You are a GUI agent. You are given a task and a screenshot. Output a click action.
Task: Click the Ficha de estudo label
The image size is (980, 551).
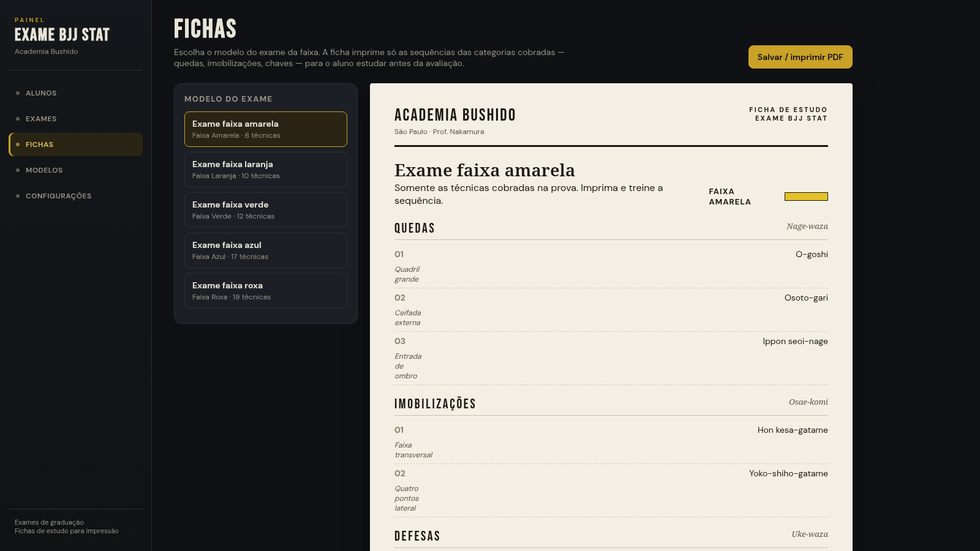point(788,110)
